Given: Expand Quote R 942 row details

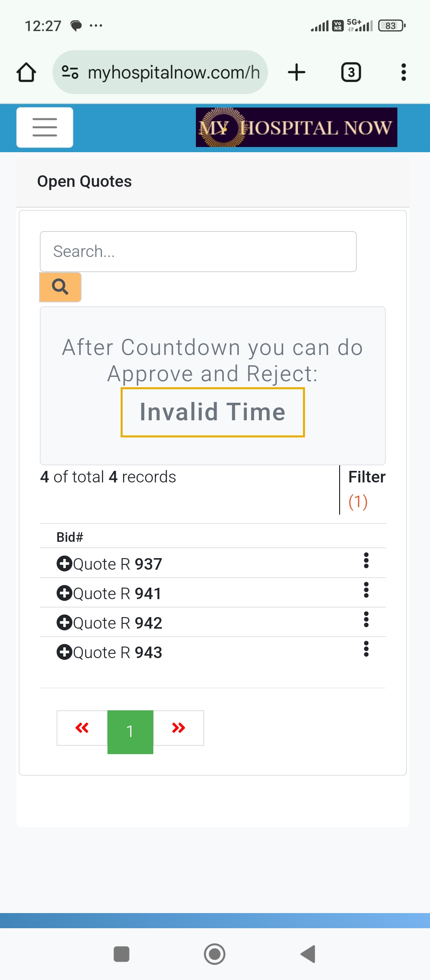Looking at the screenshot, I should [64, 623].
